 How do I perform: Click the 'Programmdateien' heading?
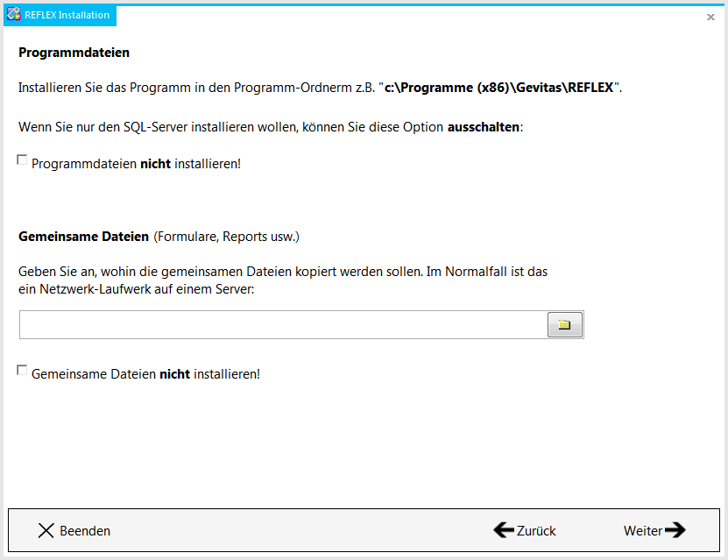tap(74, 53)
